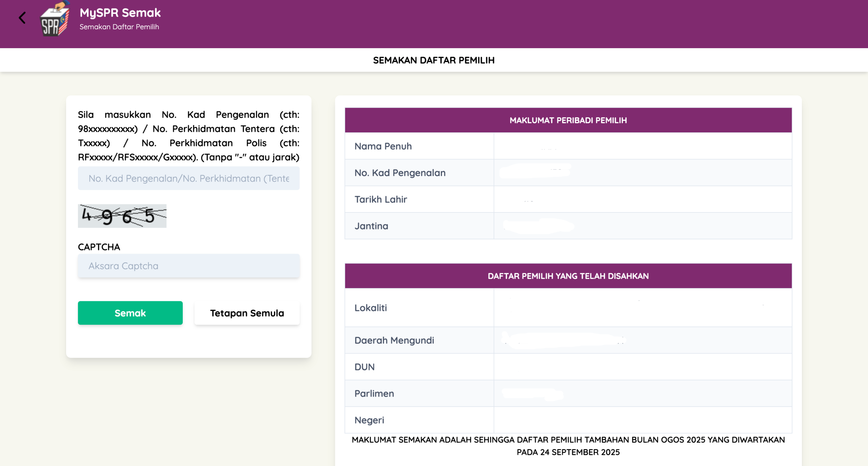Image resolution: width=868 pixels, height=466 pixels.
Task: Click the SPR ballot box logo
Action: click(55, 20)
